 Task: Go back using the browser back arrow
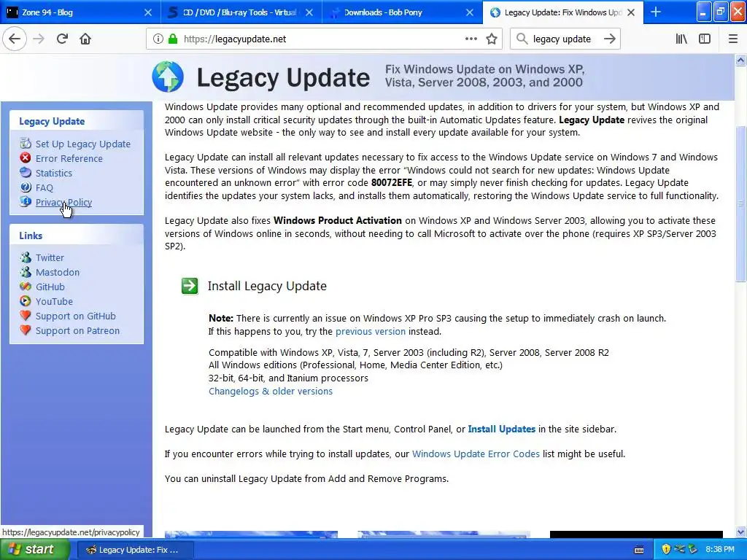pos(15,39)
